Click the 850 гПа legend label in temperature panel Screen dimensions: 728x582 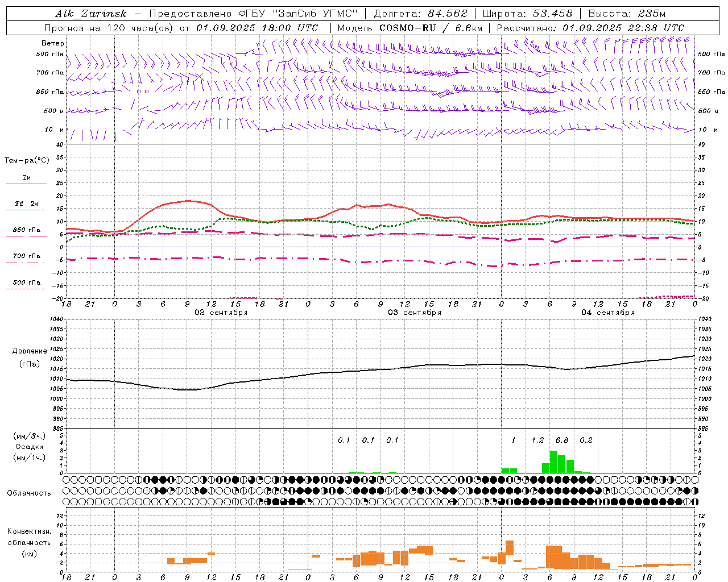tap(27, 230)
